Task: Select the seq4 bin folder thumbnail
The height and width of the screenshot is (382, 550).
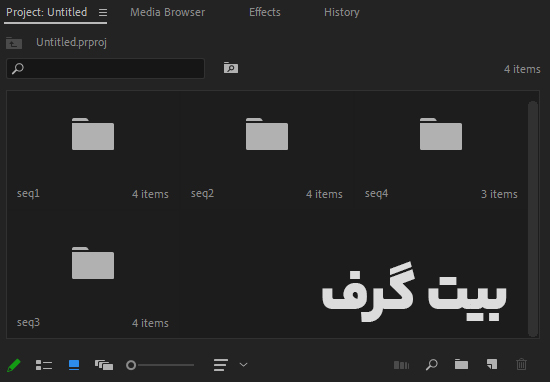Action: pyautogui.click(x=441, y=134)
